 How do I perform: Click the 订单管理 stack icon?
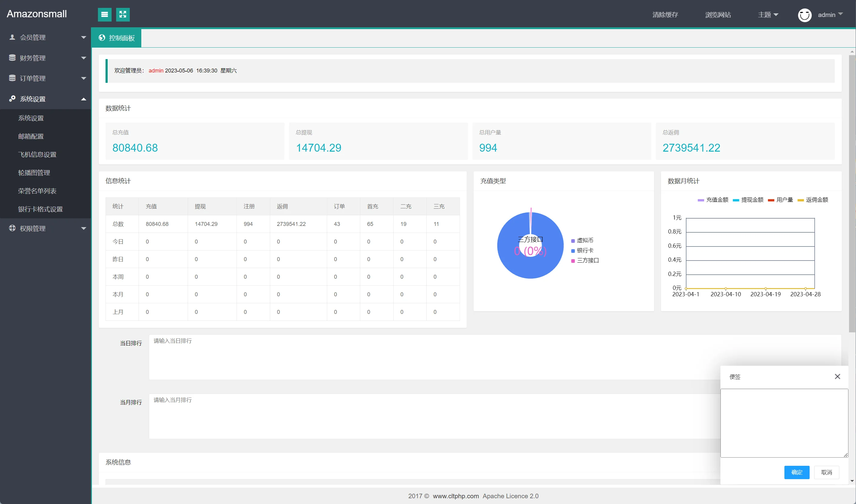[12, 78]
